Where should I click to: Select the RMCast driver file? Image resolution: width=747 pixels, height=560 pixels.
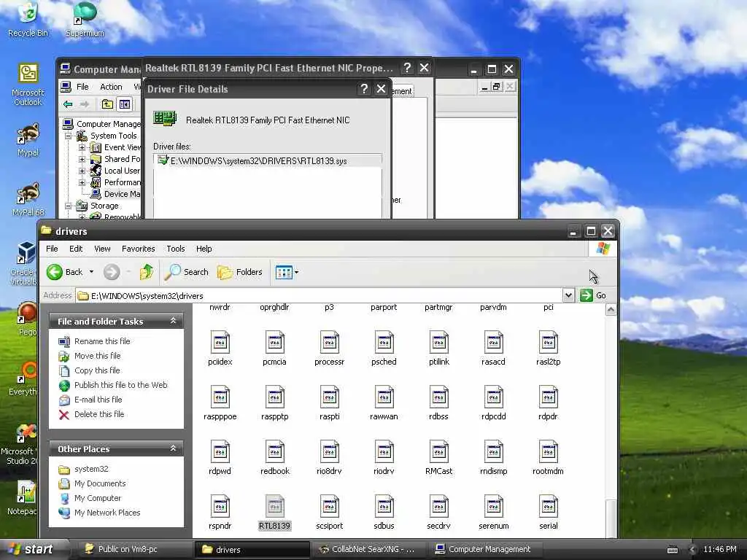pyautogui.click(x=438, y=458)
